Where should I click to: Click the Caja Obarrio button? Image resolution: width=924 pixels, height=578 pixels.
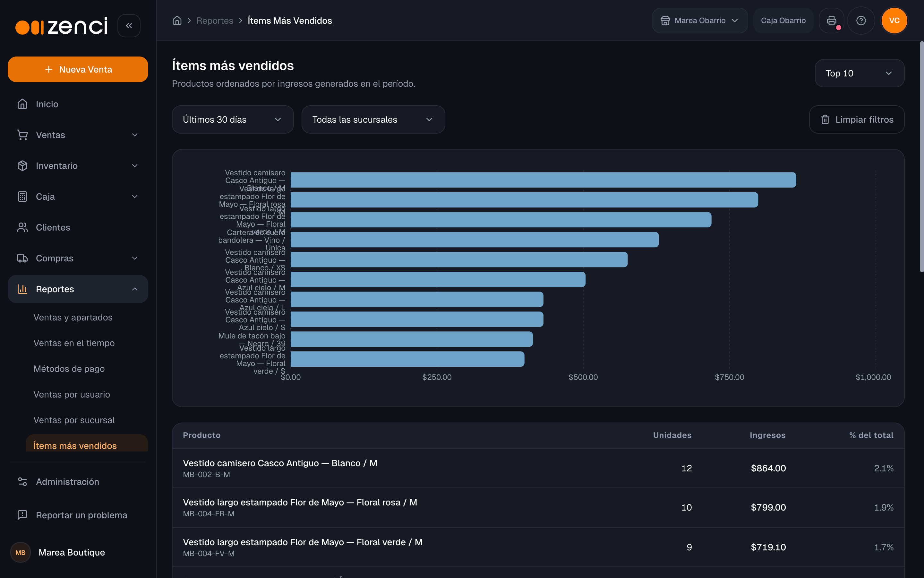(x=783, y=21)
